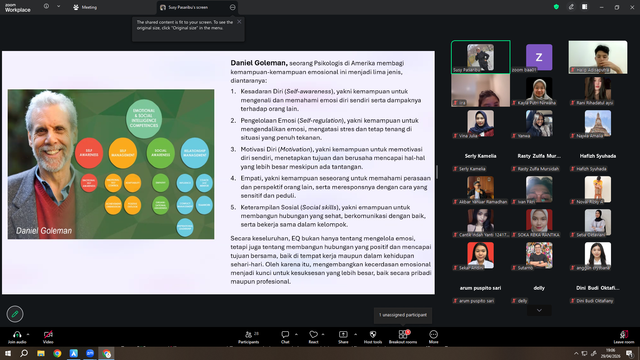
Task: Open Windows taskbar search
Action: [24, 353]
